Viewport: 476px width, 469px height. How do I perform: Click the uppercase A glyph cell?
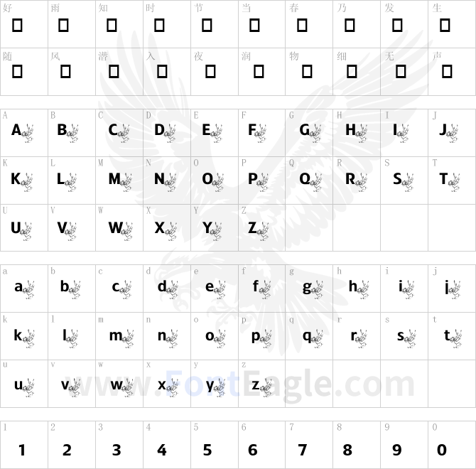point(24,133)
